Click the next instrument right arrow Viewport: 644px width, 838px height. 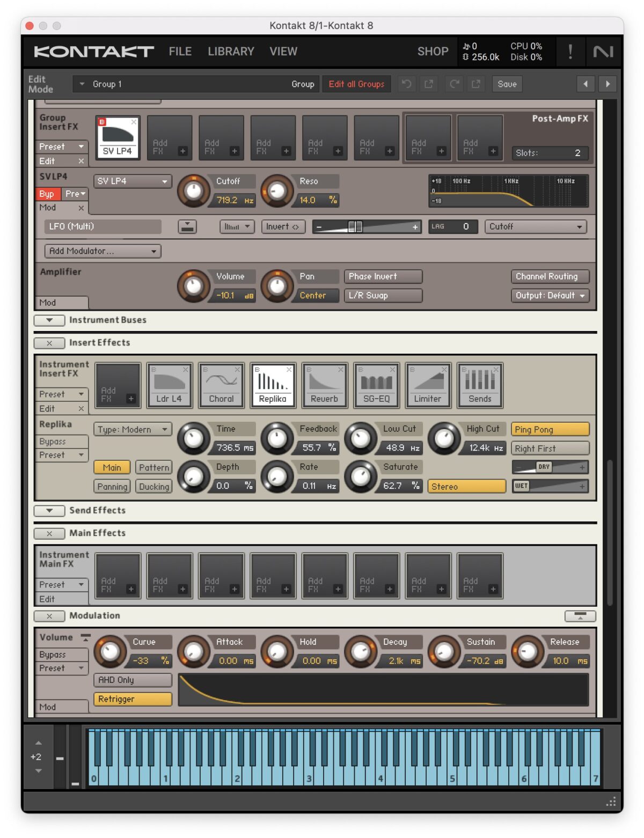coord(608,84)
